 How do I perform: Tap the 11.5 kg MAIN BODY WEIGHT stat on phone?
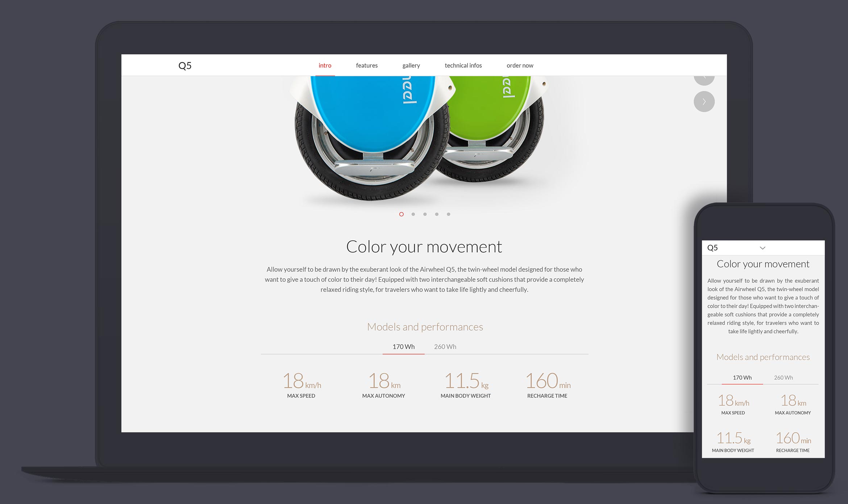(733, 442)
